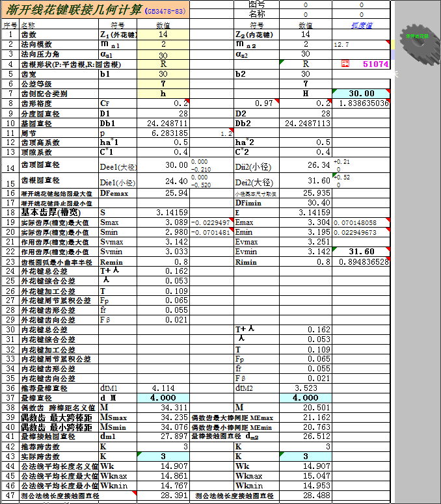
Task: Select the dtM2 value 3.523
Action: tap(305, 388)
